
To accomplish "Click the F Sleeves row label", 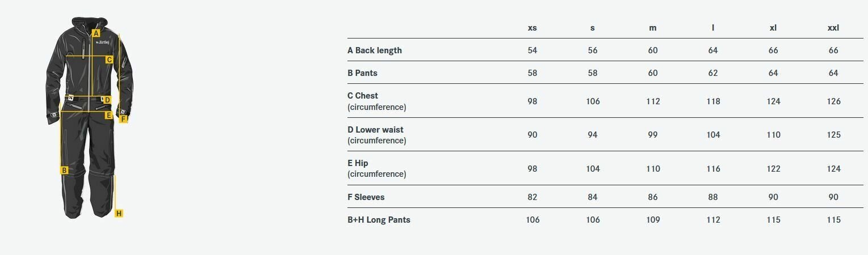I will (366, 197).
